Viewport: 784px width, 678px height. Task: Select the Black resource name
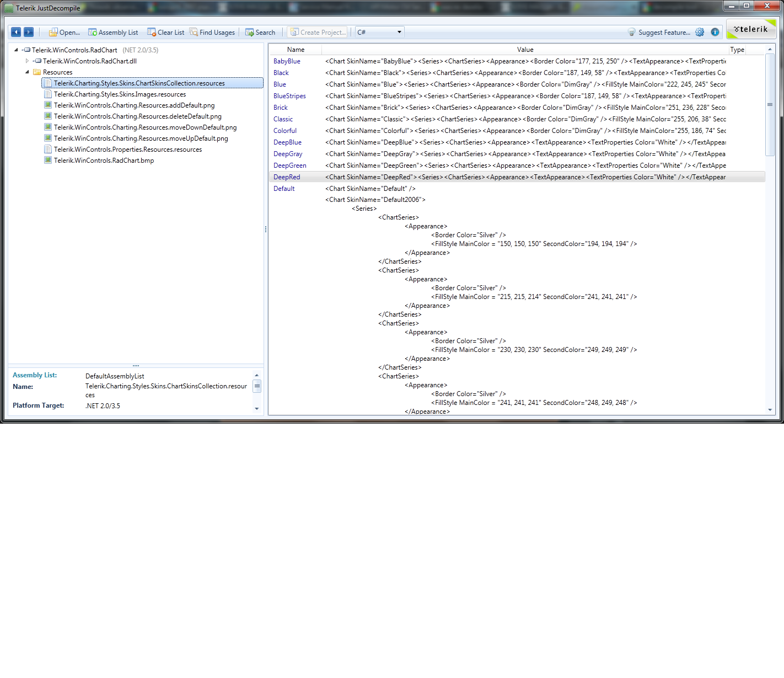[281, 73]
